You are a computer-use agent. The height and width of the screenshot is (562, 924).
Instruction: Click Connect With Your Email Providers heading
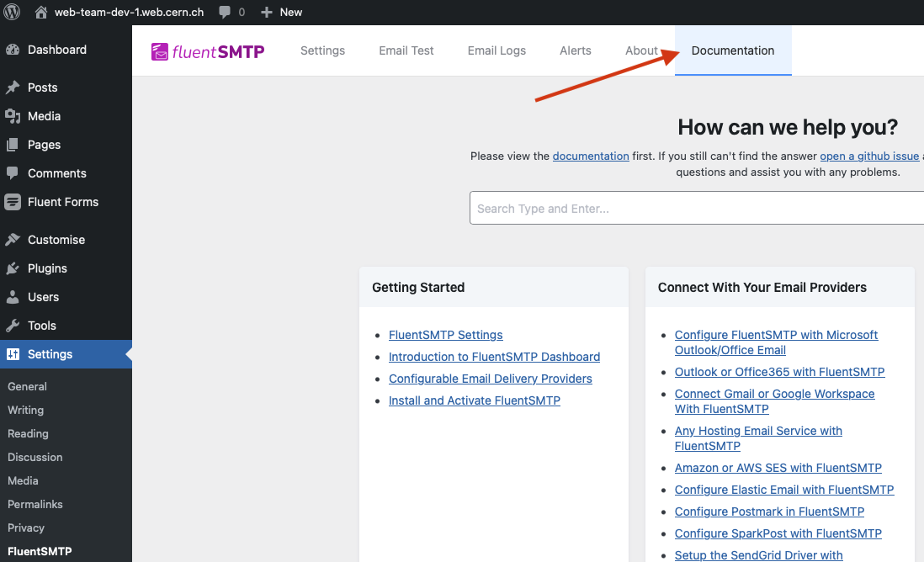pyautogui.click(x=762, y=288)
